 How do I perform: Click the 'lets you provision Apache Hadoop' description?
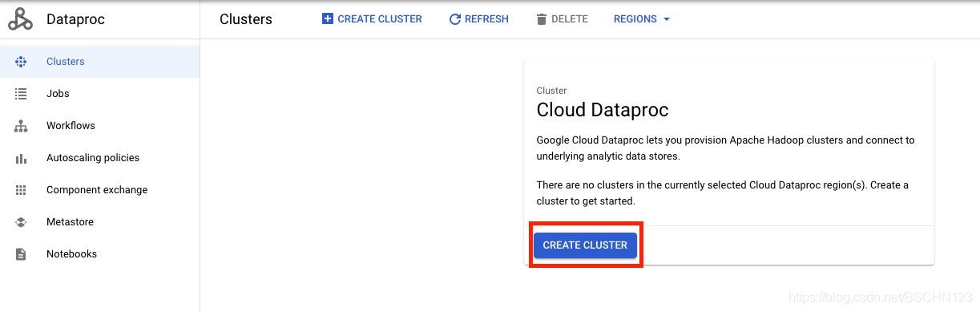point(725,148)
